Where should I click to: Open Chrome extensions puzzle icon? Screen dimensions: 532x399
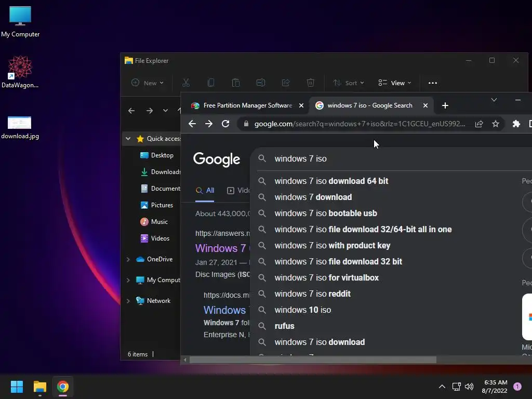point(516,124)
